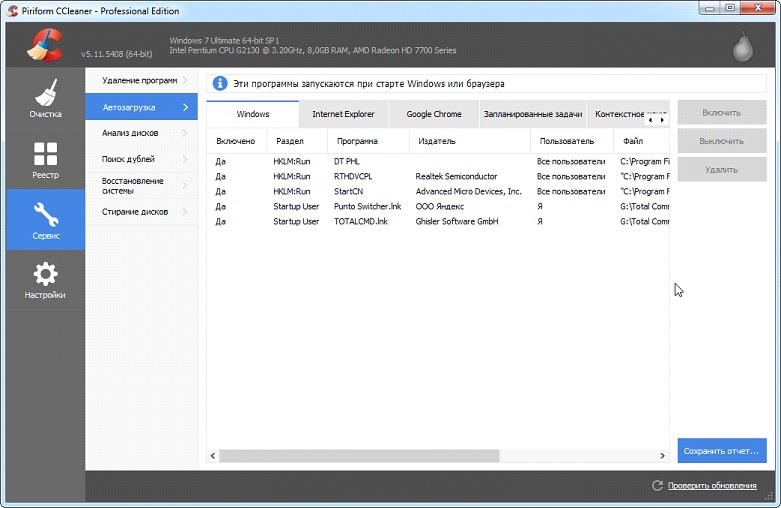
Task: Click the CCleaner logo in header
Action: tap(45, 44)
